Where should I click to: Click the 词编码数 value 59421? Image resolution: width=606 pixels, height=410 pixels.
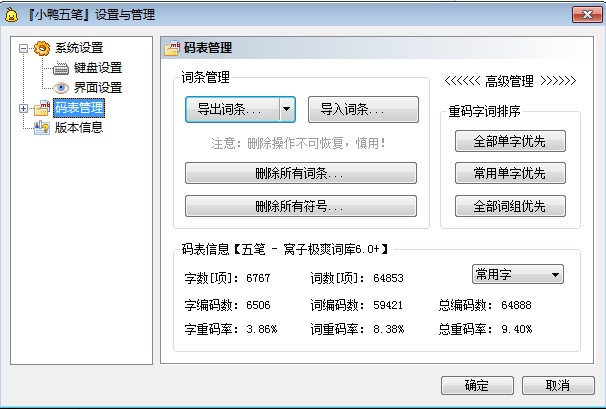click(x=388, y=305)
